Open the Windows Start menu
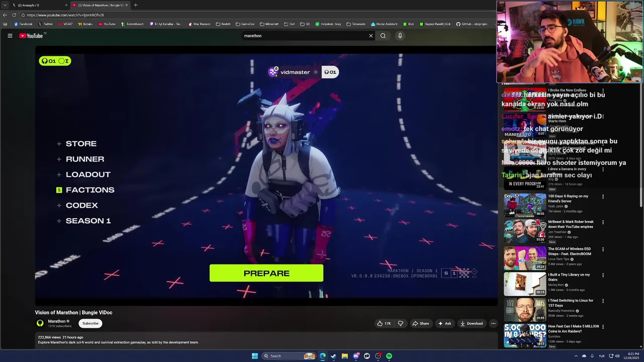 pyautogui.click(x=255, y=356)
